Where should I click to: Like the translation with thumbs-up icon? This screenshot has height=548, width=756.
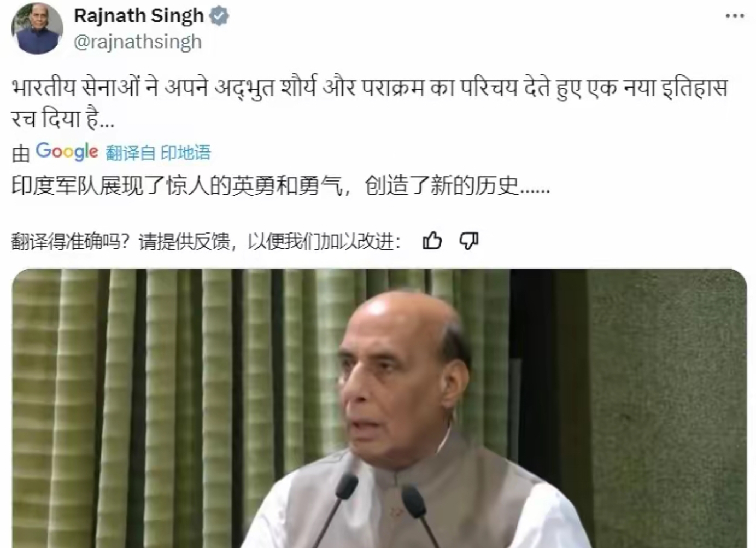tap(432, 240)
